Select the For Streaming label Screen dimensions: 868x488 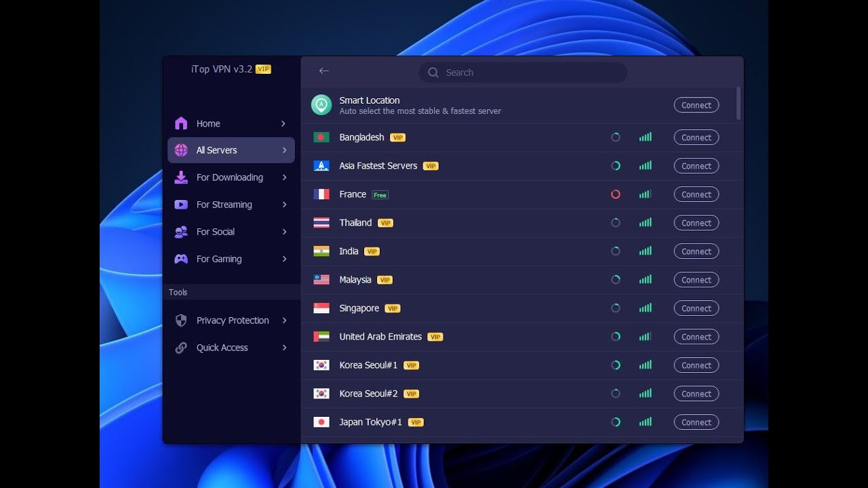[224, 205]
